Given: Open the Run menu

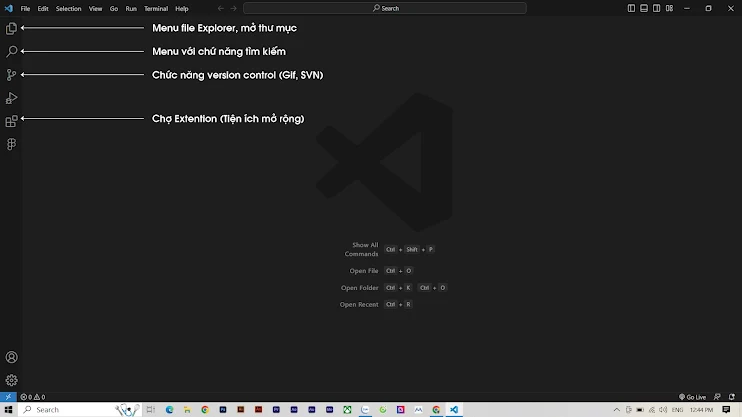Looking at the screenshot, I should [131, 9].
